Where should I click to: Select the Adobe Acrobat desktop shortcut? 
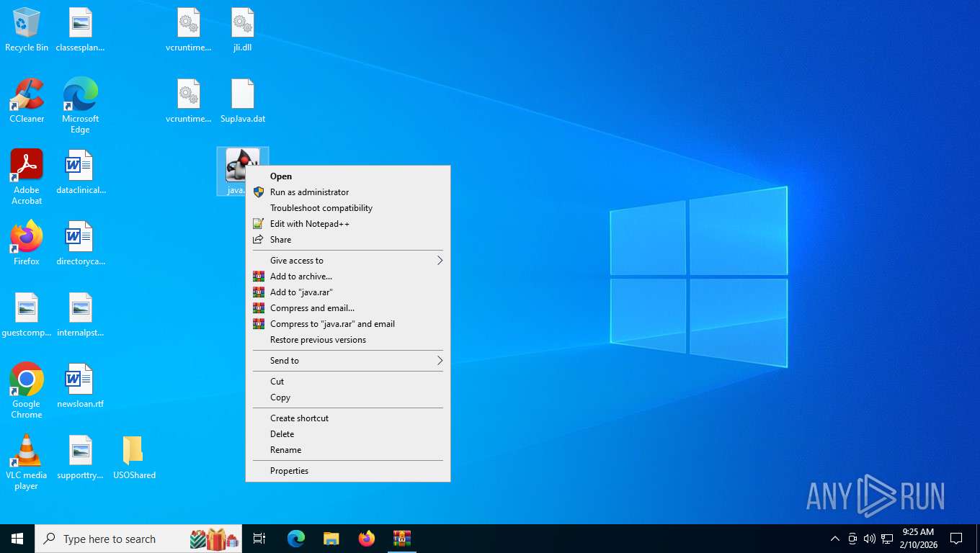(27, 177)
